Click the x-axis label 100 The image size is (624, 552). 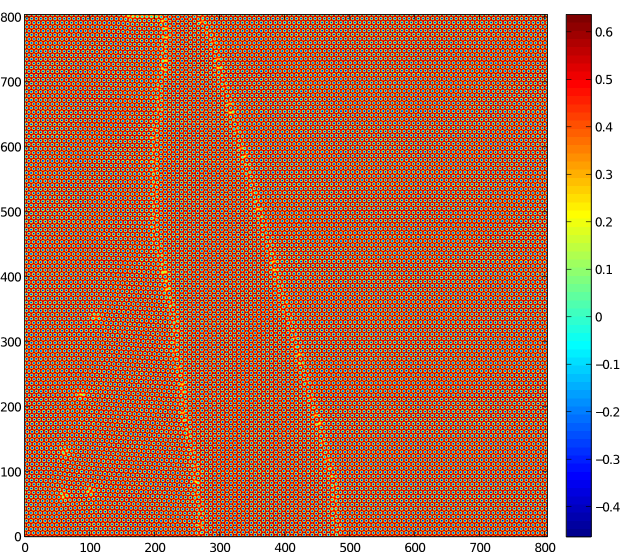click(90, 547)
